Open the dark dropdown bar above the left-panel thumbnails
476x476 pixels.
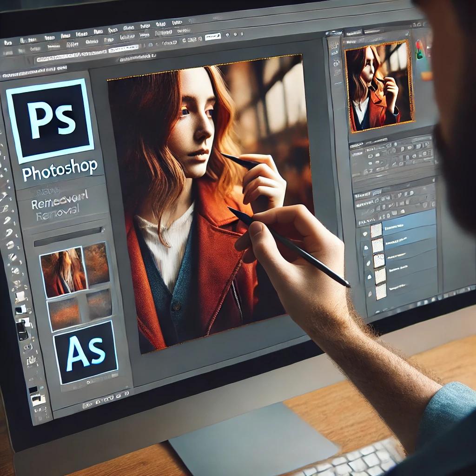69,236
